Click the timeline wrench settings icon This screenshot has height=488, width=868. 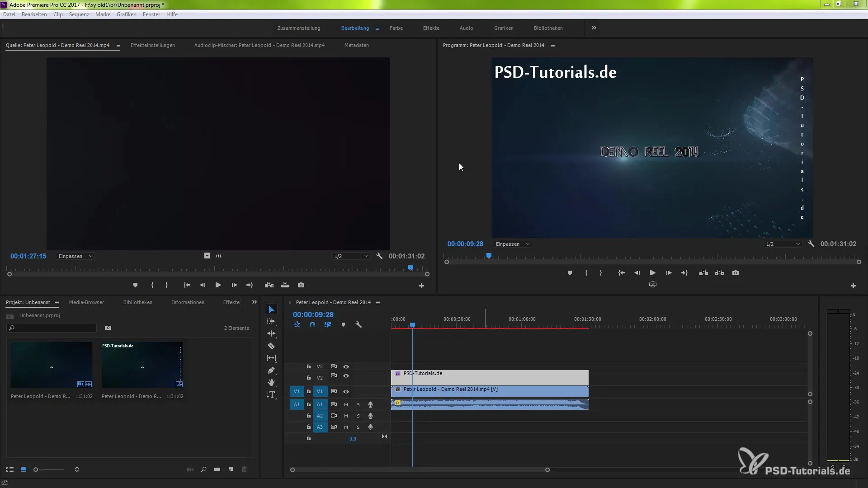(359, 324)
